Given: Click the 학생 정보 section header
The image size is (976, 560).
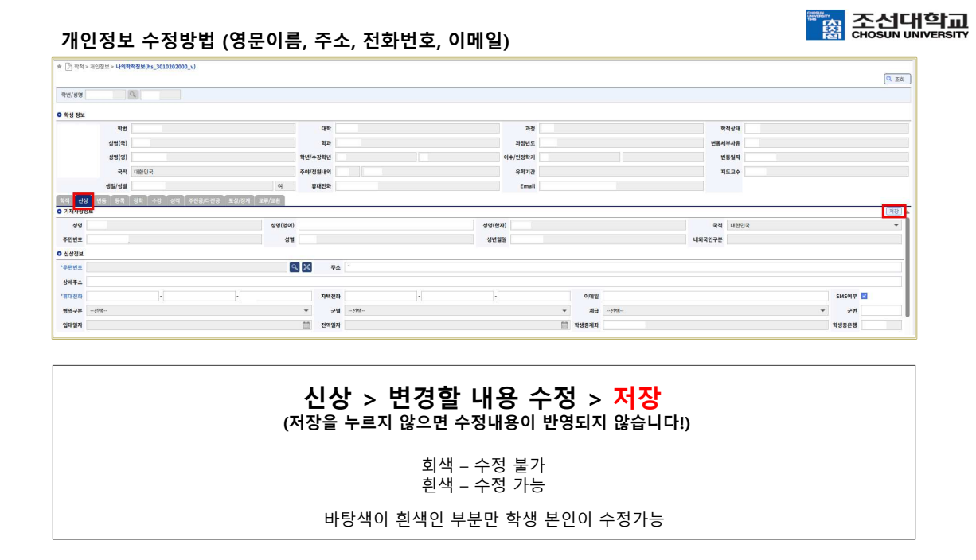Looking at the screenshot, I should [72, 115].
